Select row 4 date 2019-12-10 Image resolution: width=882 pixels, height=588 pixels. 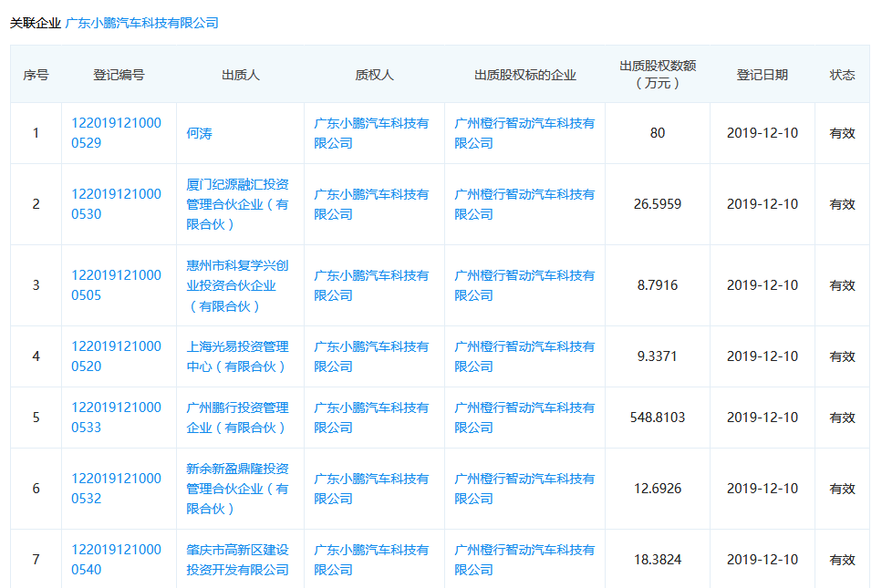763,356
